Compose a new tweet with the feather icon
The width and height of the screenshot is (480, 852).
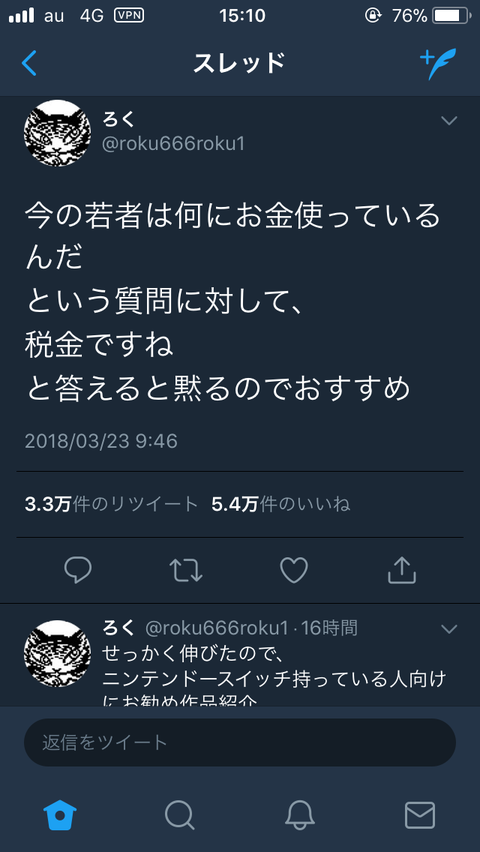pyautogui.click(x=438, y=64)
